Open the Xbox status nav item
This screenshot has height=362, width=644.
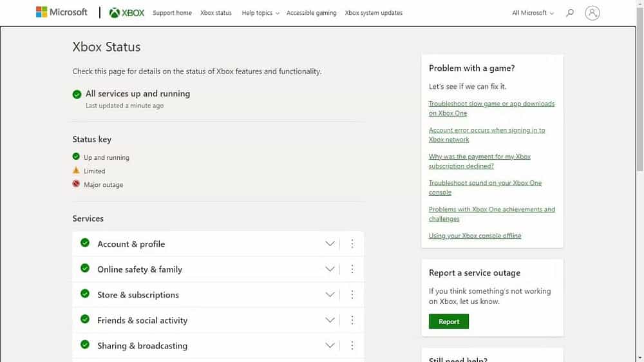point(216,13)
